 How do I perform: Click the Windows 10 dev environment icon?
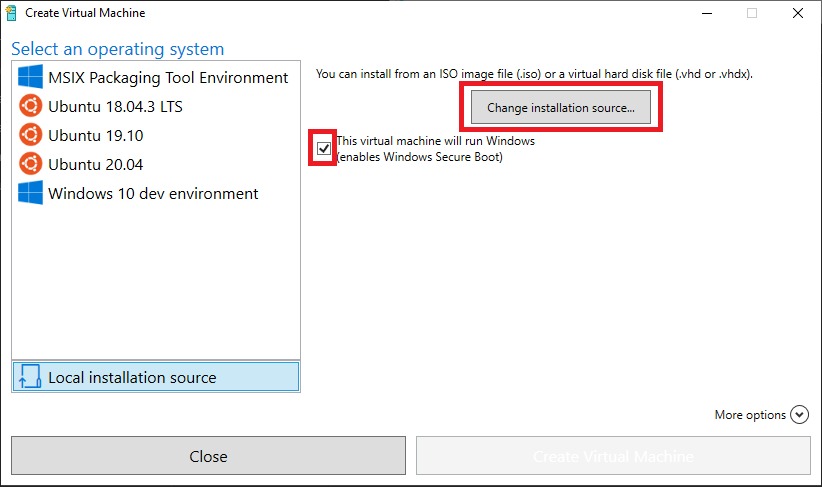31,194
